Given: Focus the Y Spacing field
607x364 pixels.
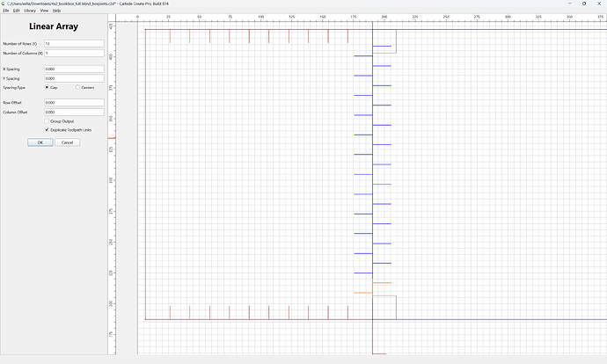Looking at the screenshot, I should click(x=74, y=78).
